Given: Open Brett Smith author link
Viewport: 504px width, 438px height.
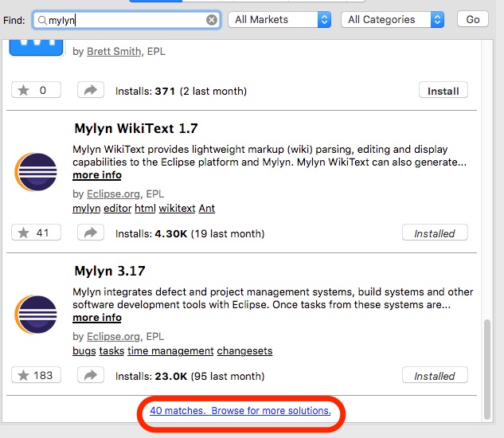Looking at the screenshot, I should pos(114,52).
